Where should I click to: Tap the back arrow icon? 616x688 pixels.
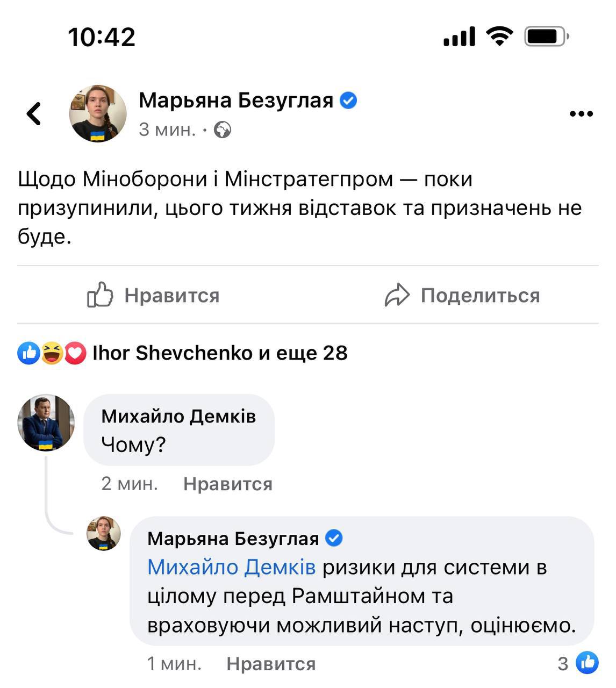(x=34, y=113)
